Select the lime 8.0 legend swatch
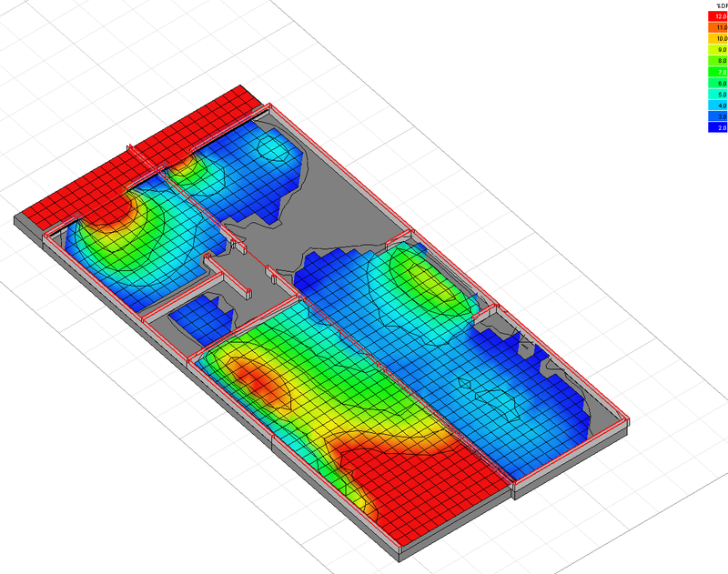The image size is (728, 574). (718, 61)
